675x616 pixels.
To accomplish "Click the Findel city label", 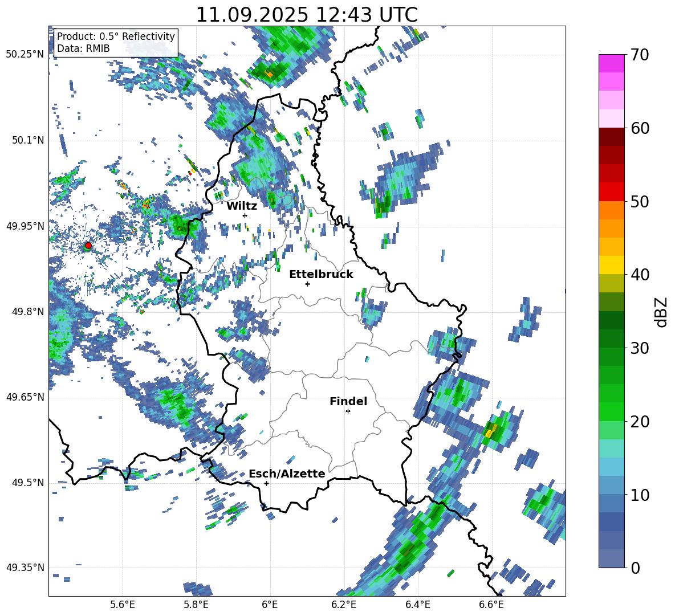I will pos(348,402).
